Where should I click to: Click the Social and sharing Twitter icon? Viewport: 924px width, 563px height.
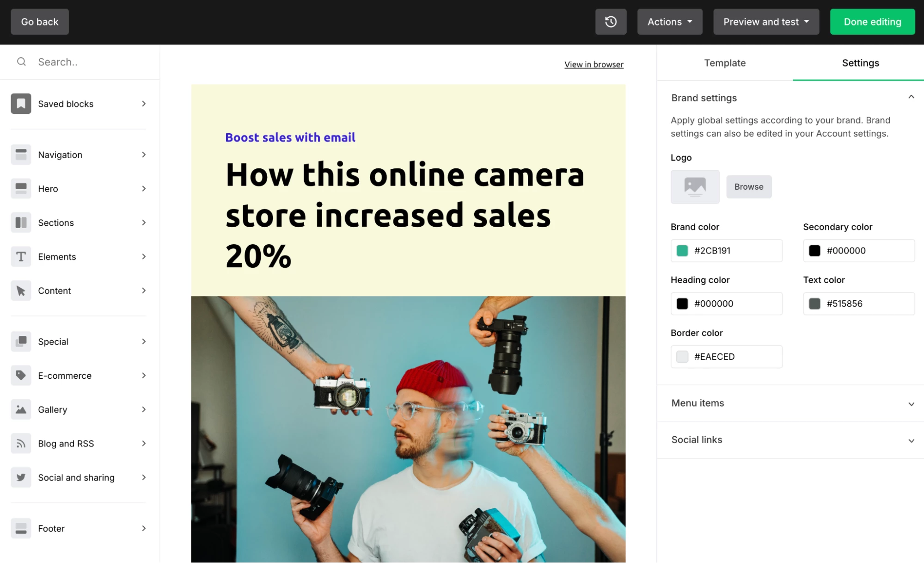(21, 477)
